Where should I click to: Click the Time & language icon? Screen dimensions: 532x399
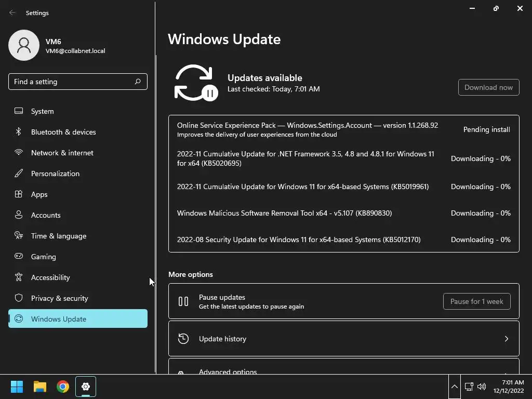pyautogui.click(x=19, y=235)
